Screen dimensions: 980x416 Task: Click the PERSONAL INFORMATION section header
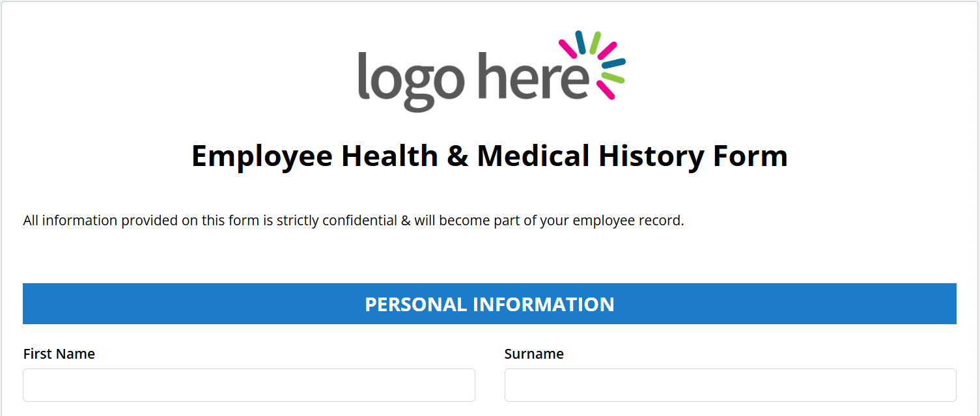tap(490, 304)
